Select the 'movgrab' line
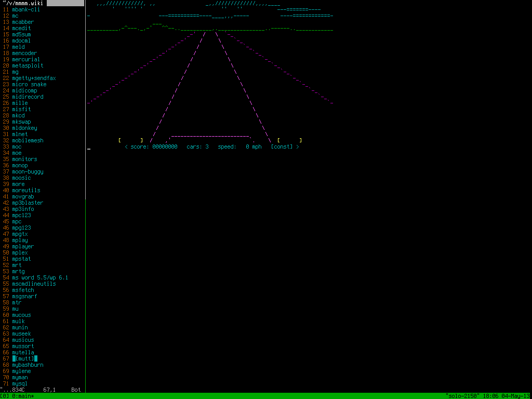Viewport: 532px width, 399px height. [x=23, y=196]
